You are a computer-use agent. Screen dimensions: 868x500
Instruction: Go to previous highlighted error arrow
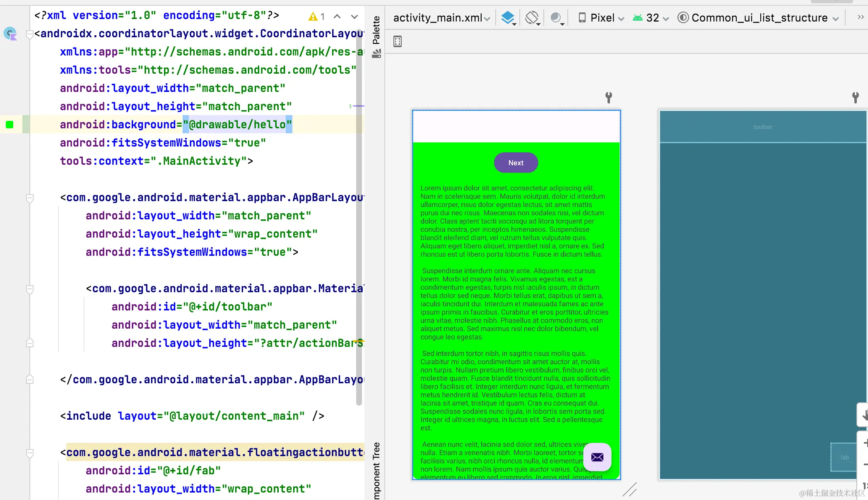tap(337, 17)
